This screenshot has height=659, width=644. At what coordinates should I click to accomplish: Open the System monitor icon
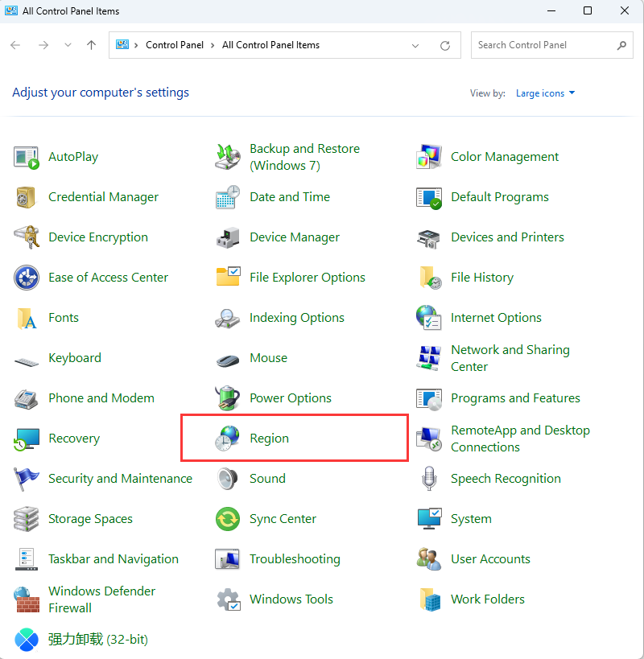[x=429, y=519]
